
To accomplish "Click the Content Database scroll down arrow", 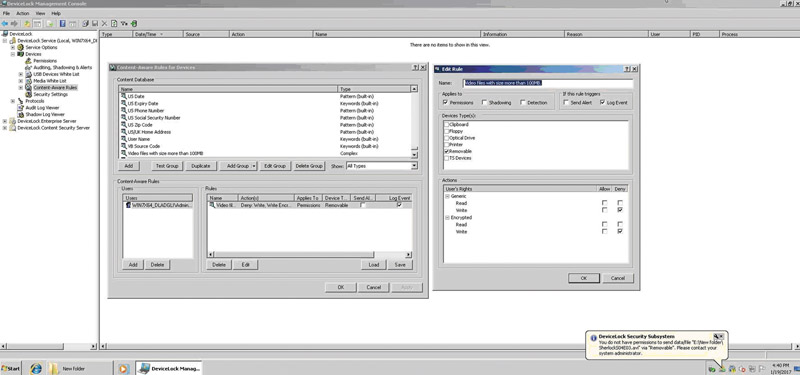I will [x=414, y=154].
